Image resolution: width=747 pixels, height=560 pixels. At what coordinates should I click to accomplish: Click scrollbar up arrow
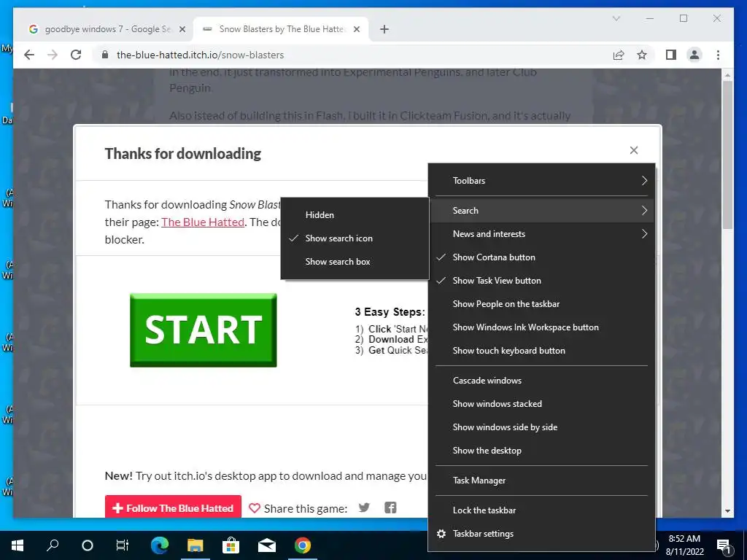click(x=727, y=75)
